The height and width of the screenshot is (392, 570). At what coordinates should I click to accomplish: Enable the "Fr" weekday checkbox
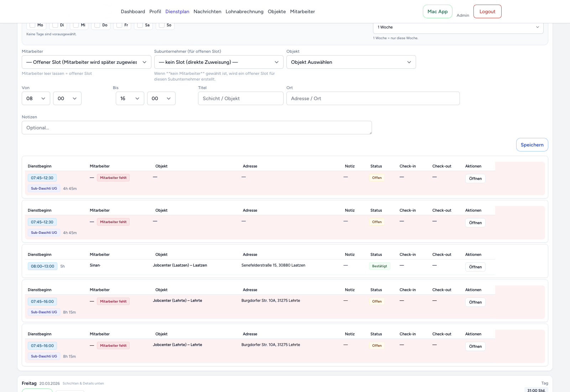[118, 25]
